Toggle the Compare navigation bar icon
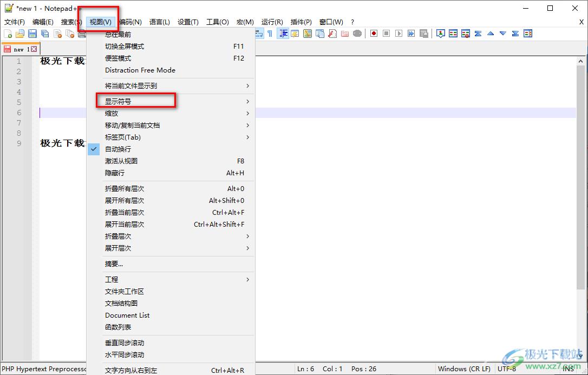The width and height of the screenshot is (588, 375). click(528, 34)
